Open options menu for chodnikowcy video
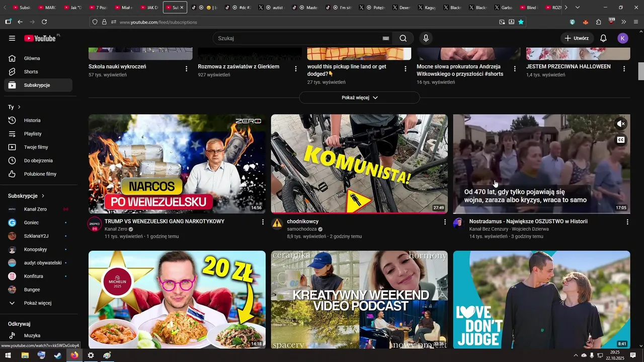This screenshot has width=644, height=362. 445,222
